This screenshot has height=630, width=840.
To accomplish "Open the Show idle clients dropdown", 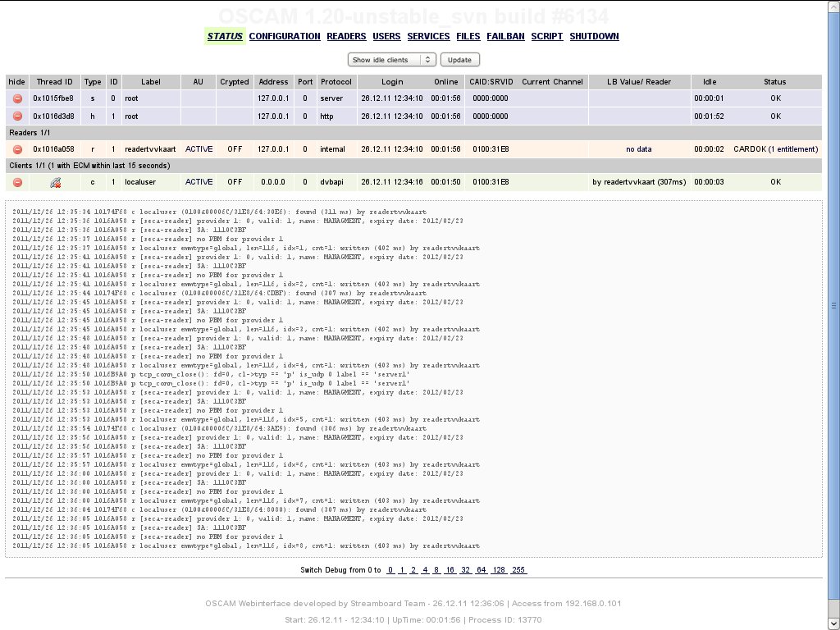I will tap(391, 60).
